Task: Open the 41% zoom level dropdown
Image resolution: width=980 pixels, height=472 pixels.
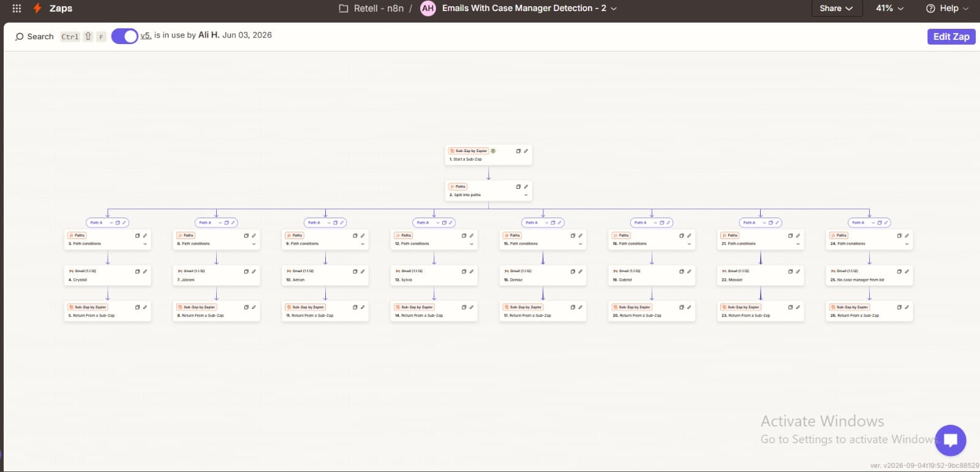Action: point(889,9)
